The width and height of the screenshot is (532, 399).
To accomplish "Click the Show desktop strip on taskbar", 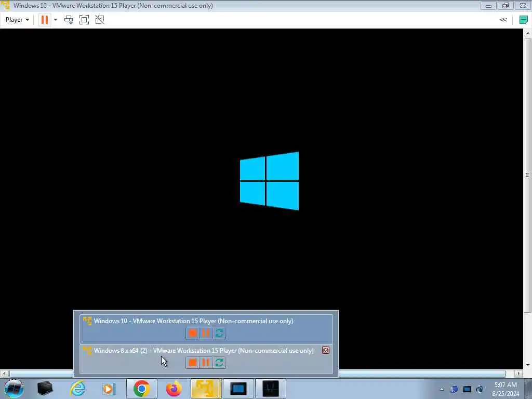I will coord(529,389).
